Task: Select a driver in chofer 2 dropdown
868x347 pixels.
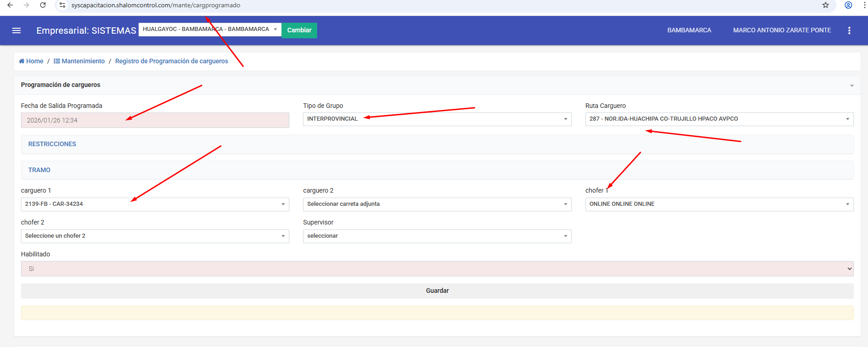Action: 154,236
